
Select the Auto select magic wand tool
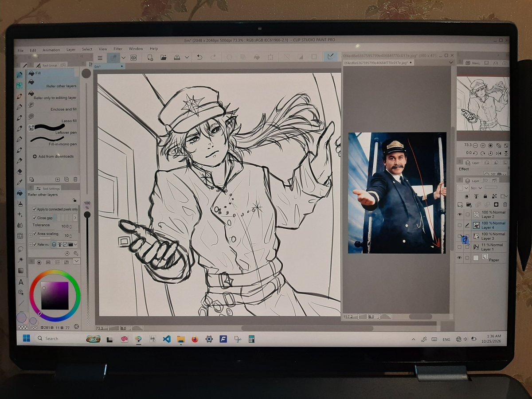pyautogui.click(x=20, y=259)
